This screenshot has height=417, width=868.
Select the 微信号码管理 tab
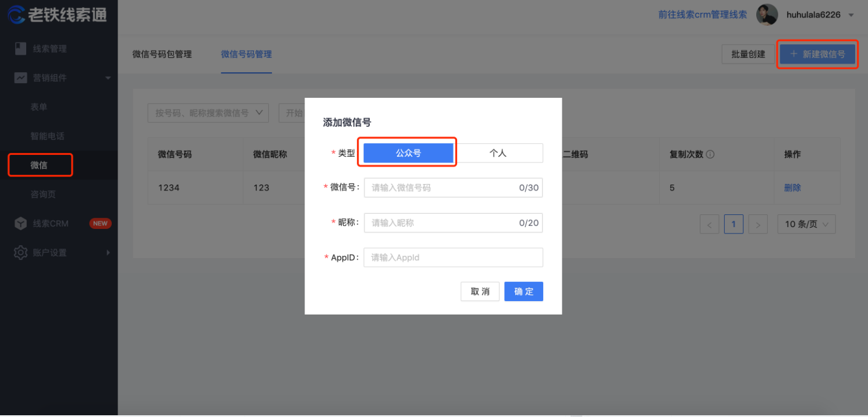click(246, 54)
